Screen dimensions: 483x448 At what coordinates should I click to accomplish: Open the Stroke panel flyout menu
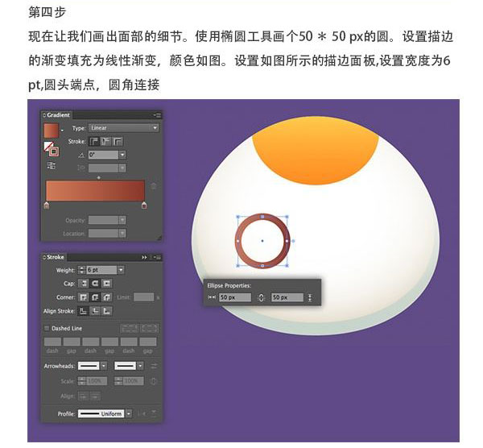point(157,258)
